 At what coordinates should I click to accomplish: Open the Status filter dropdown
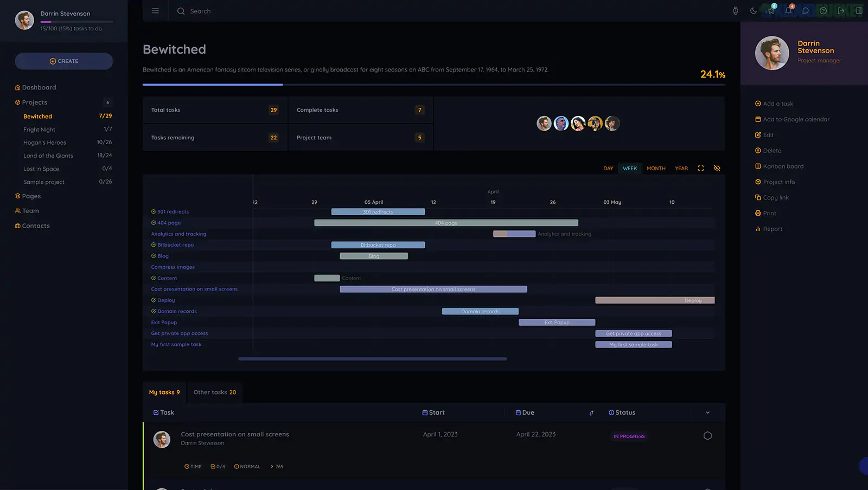tap(622, 412)
